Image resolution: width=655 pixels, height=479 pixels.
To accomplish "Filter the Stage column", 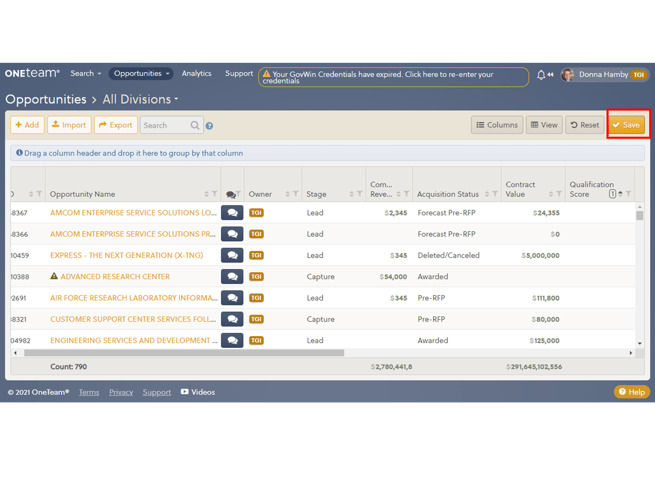I will tap(359, 194).
